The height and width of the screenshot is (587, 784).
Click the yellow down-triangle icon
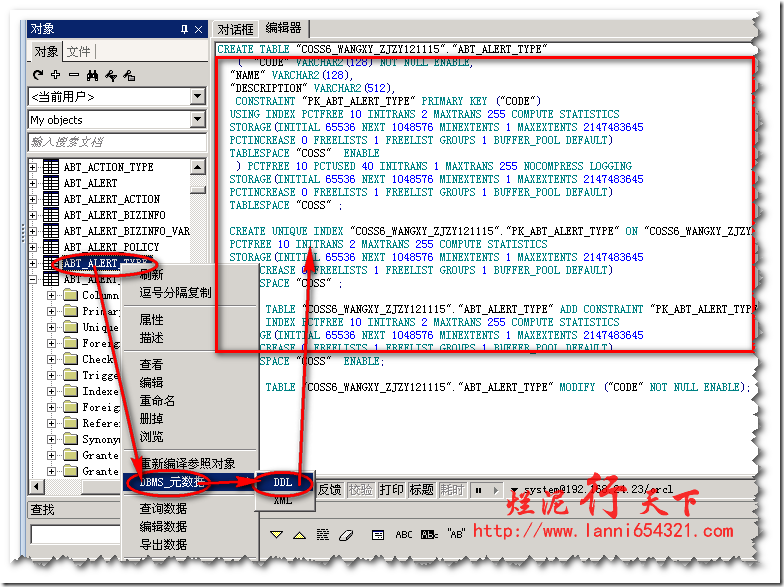coord(275,535)
